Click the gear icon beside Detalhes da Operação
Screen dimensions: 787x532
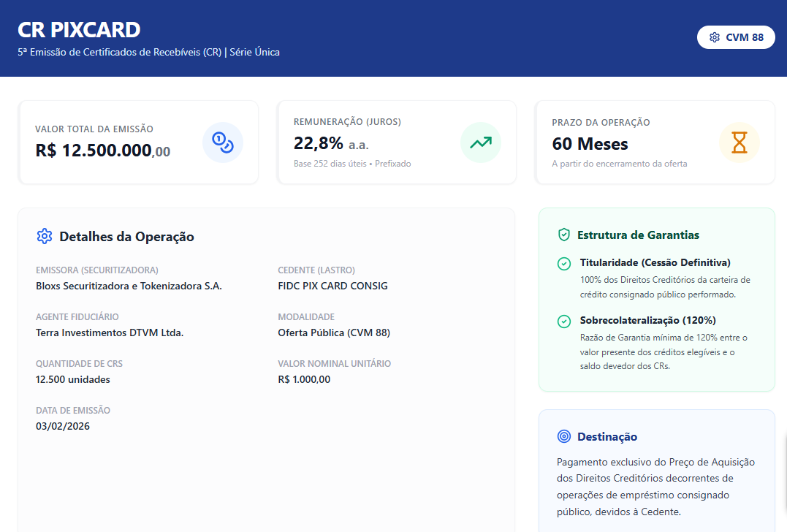[x=45, y=236]
